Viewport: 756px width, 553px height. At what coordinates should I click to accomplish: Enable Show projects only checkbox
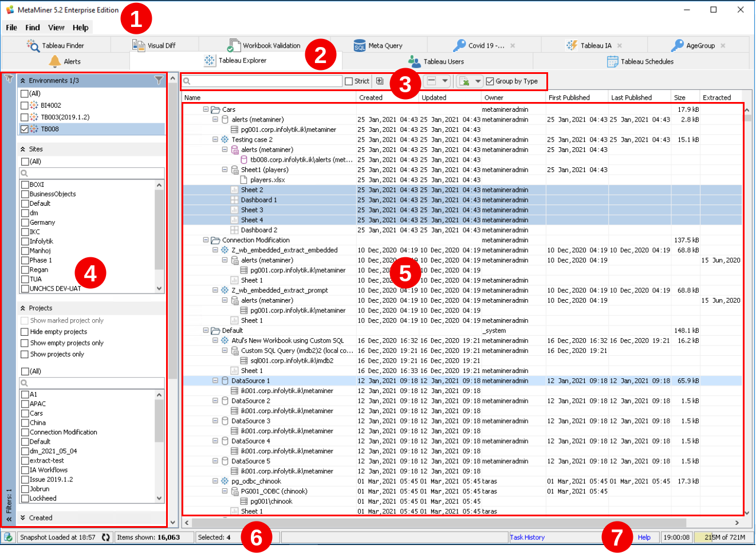25,354
